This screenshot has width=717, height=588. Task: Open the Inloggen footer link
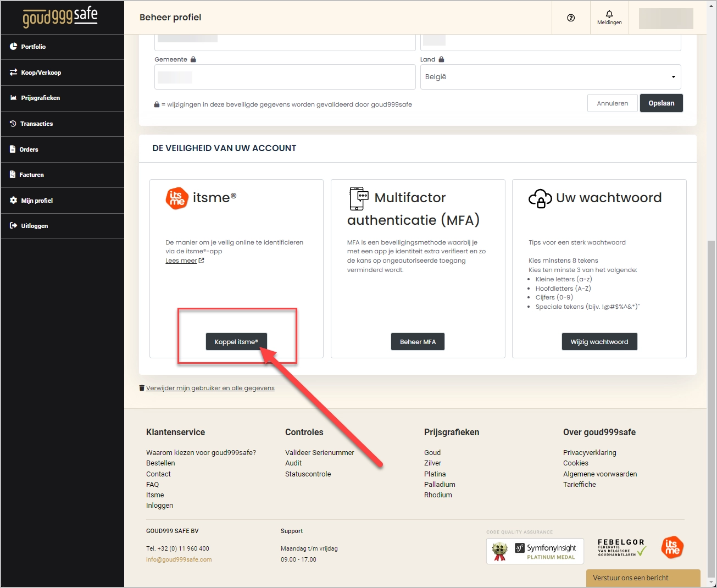tap(159, 506)
